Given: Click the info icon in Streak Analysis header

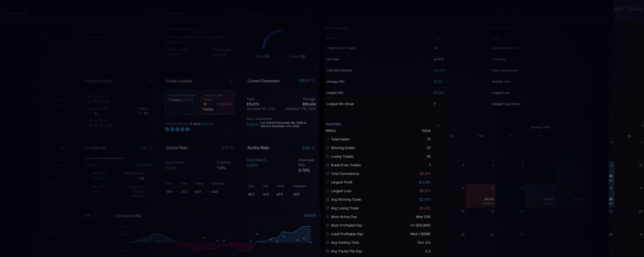Looking at the screenshot, I should 232,81.
